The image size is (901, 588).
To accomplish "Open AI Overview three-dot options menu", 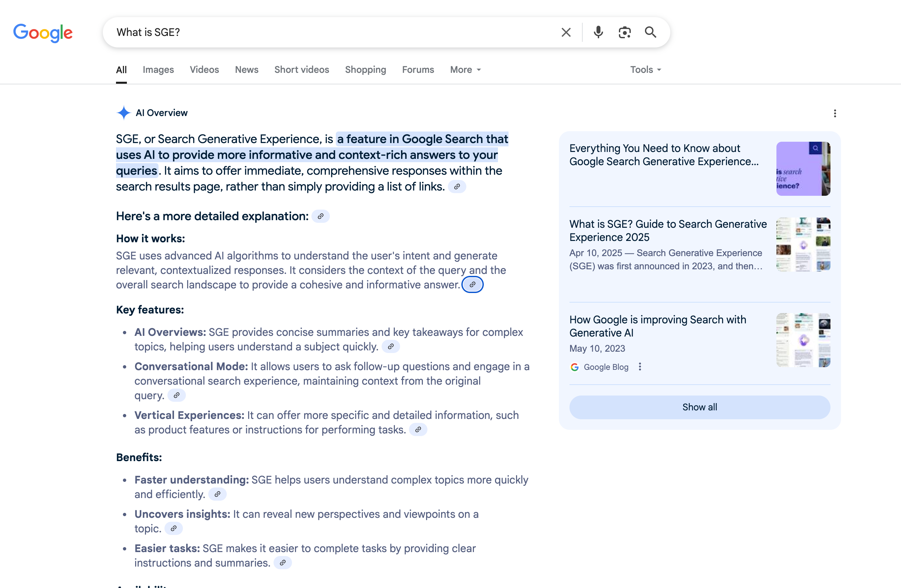I will click(x=835, y=113).
